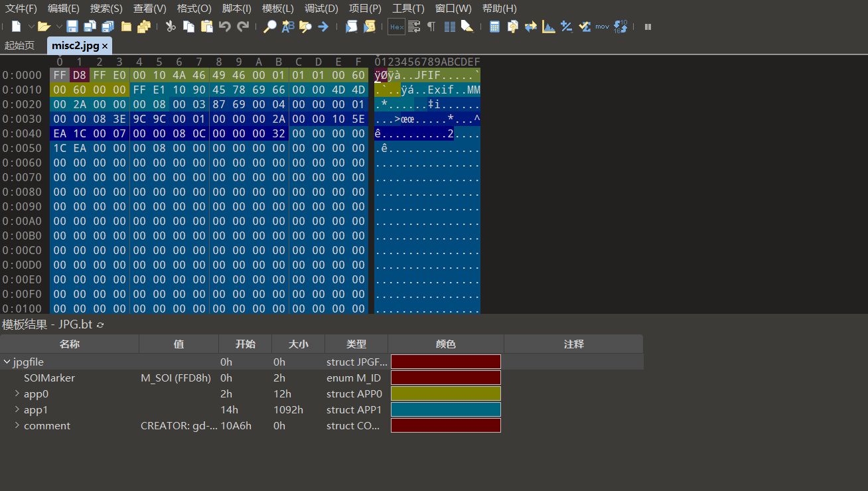The image size is (868, 491).
Task: Toggle the Hex edit mode button
Action: (x=396, y=27)
